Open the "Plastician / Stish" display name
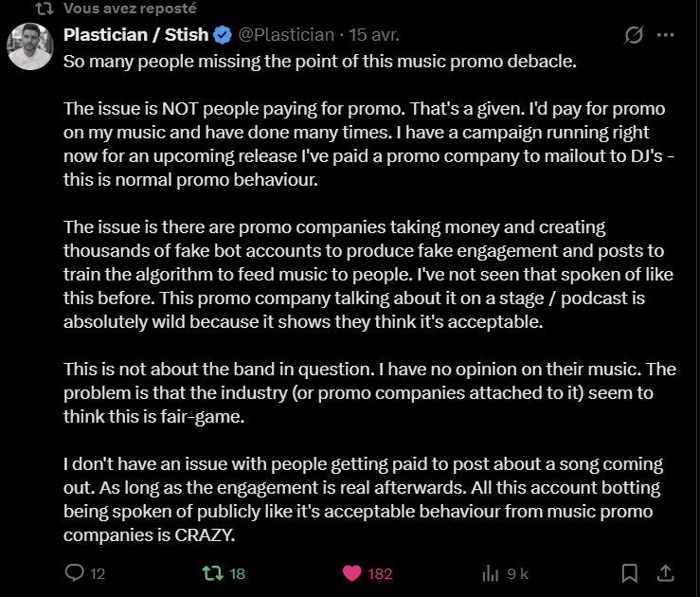This screenshot has height=597, width=700. (135, 35)
